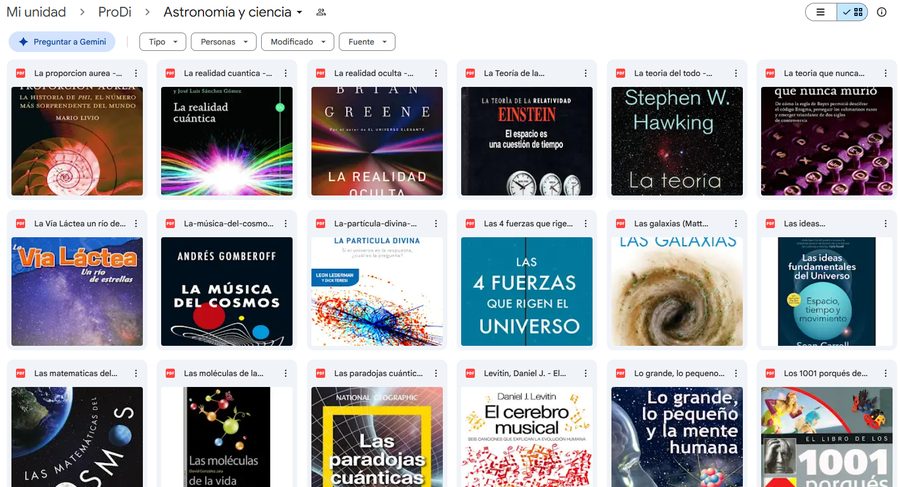Open the Personas filter dropdown
Image resolution: width=900 pixels, height=487 pixels.
tap(224, 42)
